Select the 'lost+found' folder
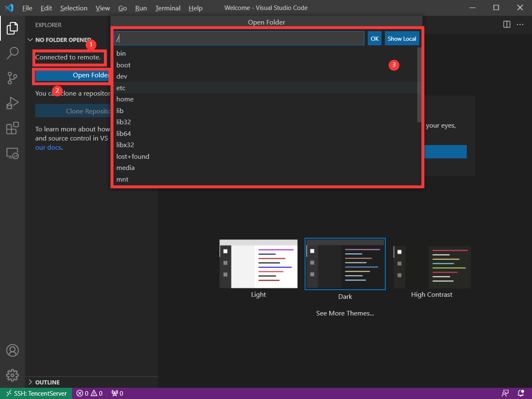Screen dimensions: 532x399 coord(266,156)
